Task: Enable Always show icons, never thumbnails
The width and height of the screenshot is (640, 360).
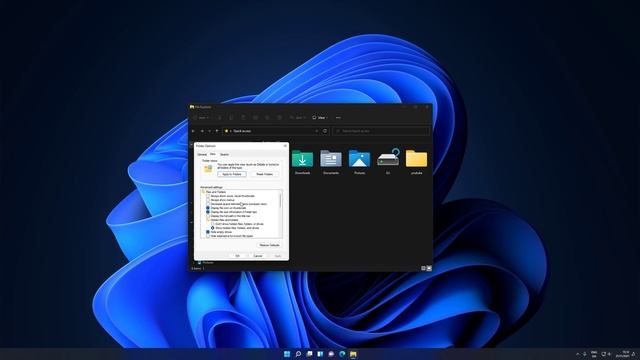Action: (x=208, y=196)
